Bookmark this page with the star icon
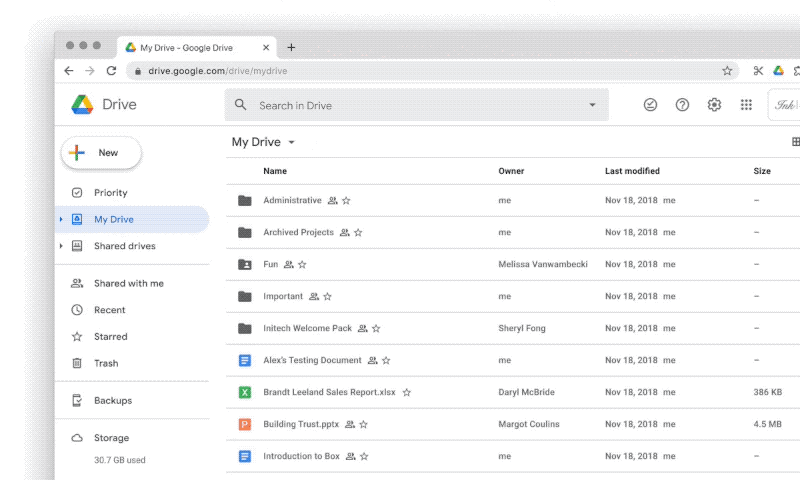800x480 pixels. click(727, 71)
